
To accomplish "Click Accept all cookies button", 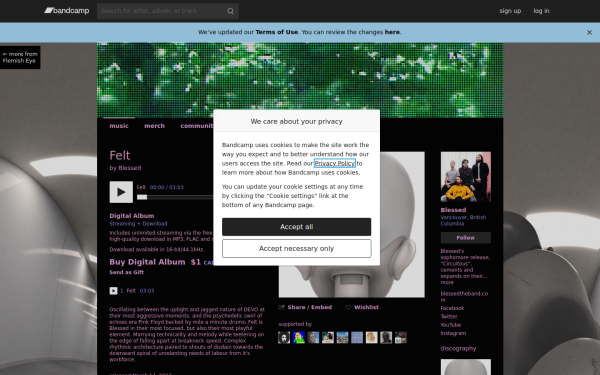I will (297, 227).
